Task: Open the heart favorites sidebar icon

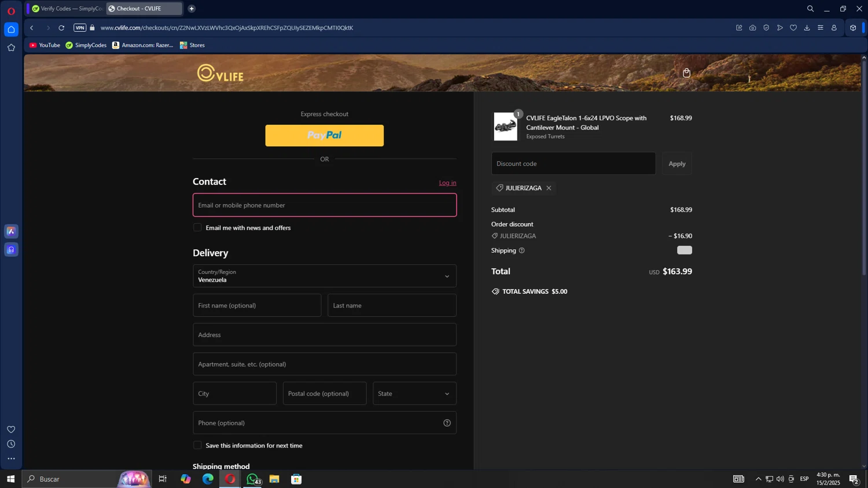Action: pos(11,429)
